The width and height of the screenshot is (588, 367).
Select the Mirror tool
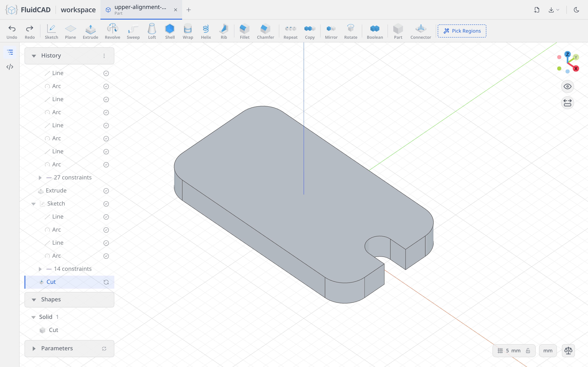click(x=331, y=31)
